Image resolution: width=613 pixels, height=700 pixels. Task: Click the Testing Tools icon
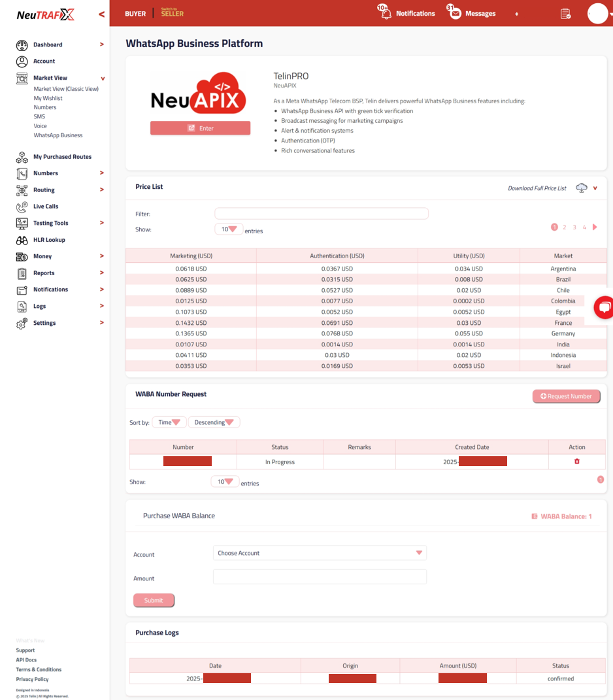click(x=22, y=224)
